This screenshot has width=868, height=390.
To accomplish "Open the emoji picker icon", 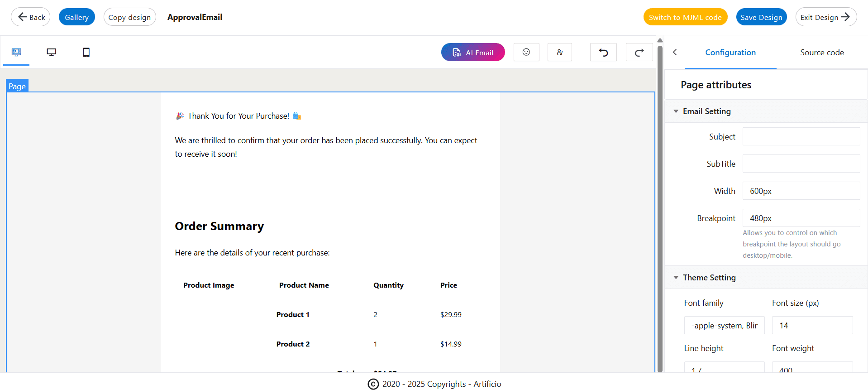I will [x=526, y=52].
